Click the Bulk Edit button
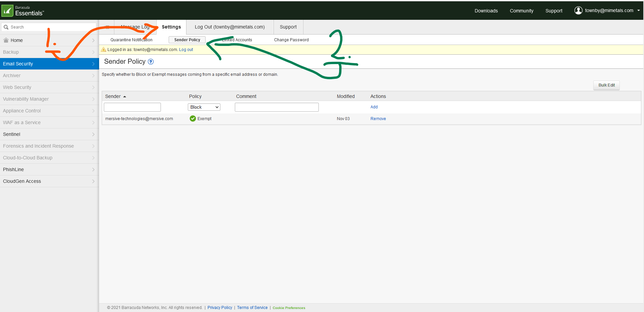 tap(606, 85)
